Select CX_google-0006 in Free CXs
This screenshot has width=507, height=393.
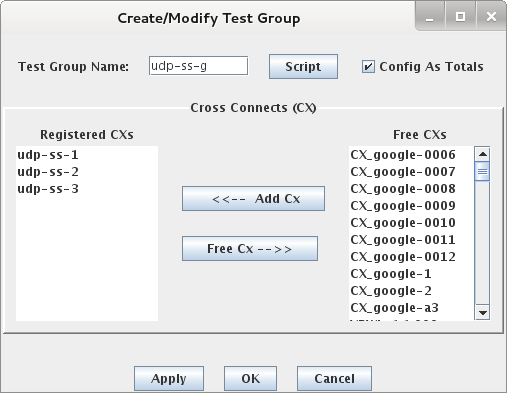tap(411, 155)
